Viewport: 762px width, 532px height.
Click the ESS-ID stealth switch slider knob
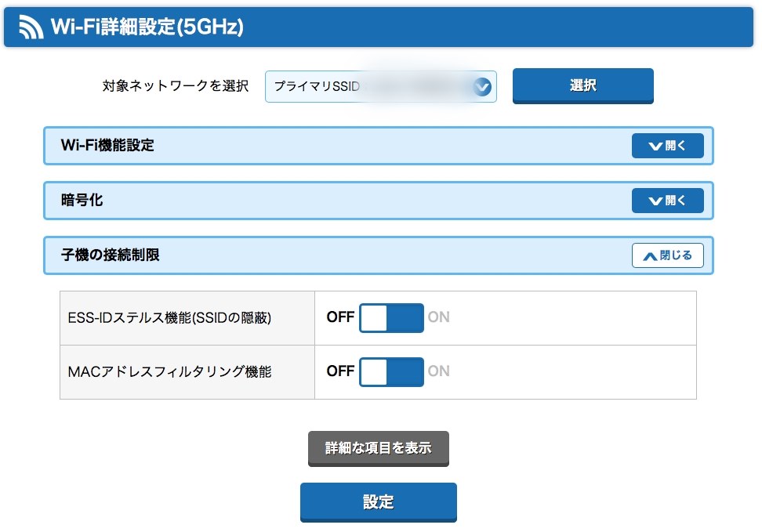pyautogui.click(x=374, y=317)
